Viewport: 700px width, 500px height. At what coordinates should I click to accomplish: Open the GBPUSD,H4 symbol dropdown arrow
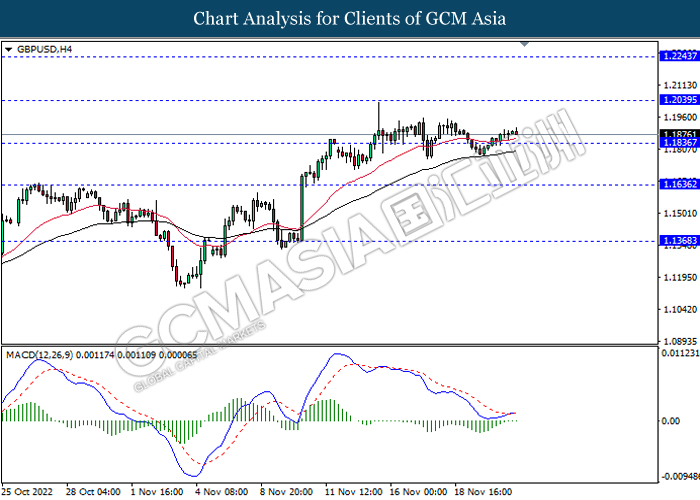pyautogui.click(x=8, y=50)
